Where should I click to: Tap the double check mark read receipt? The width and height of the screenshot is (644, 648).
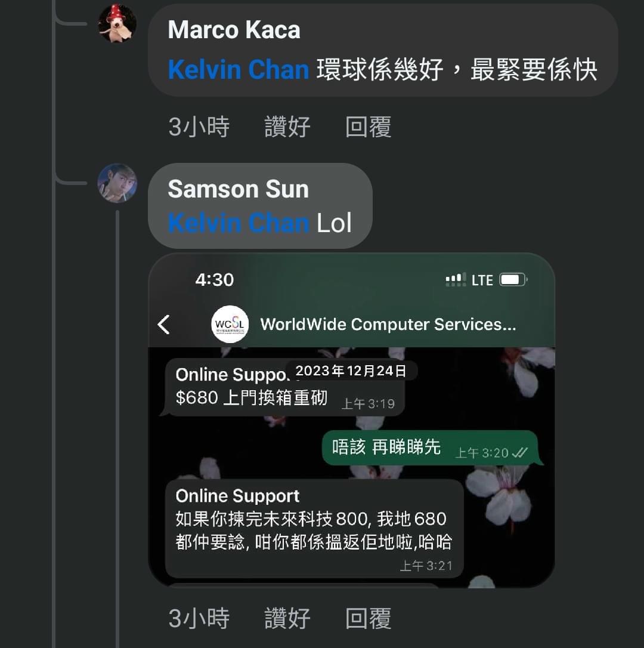pyautogui.click(x=519, y=453)
